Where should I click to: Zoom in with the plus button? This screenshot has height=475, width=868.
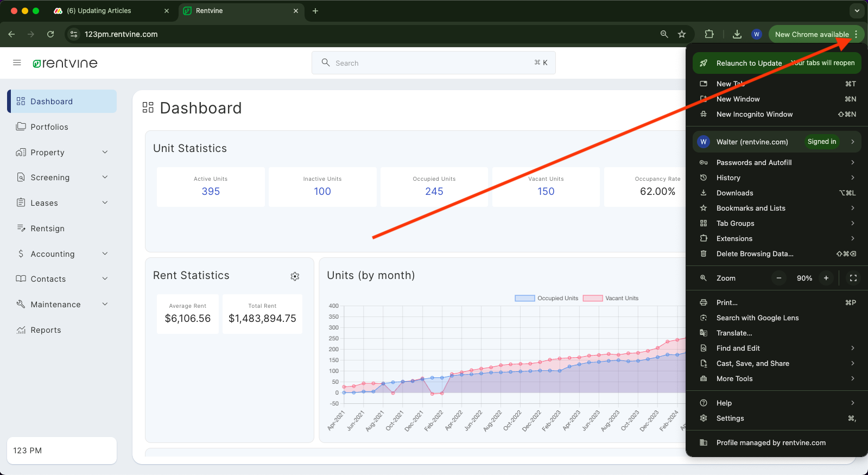pyautogui.click(x=826, y=278)
